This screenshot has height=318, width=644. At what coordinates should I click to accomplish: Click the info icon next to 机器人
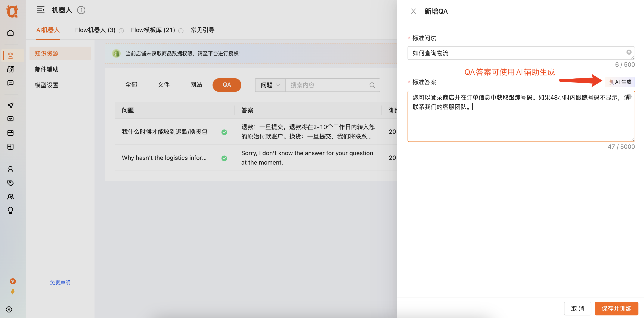[x=81, y=10]
